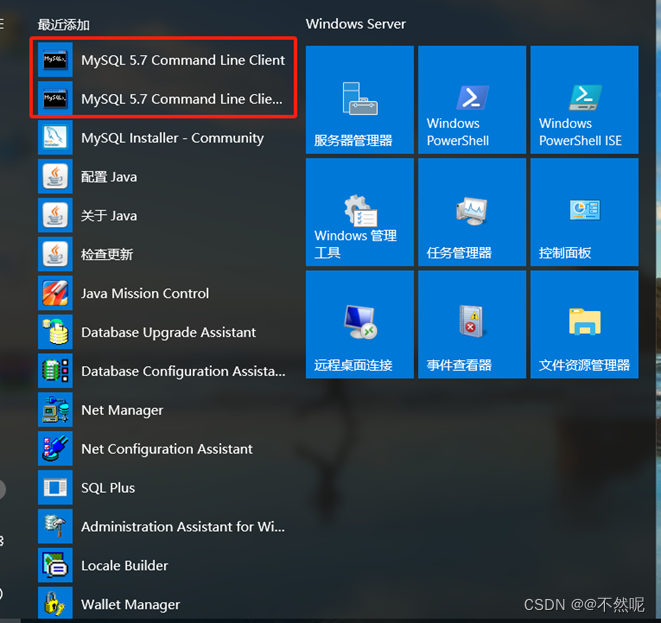Screen dimensions: 661x623
Task: Click the 检查更新 label
Action: tap(107, 255)
